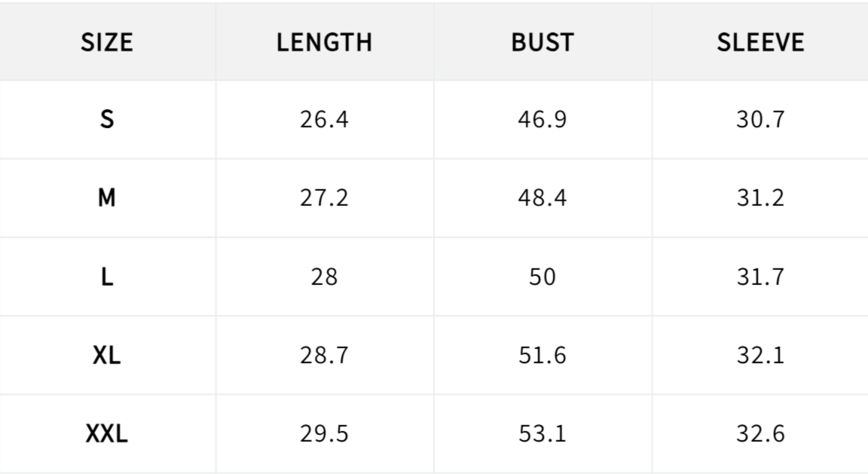Click the BUST column header
This screenshot has height=474, width=868.
point(542,43)
